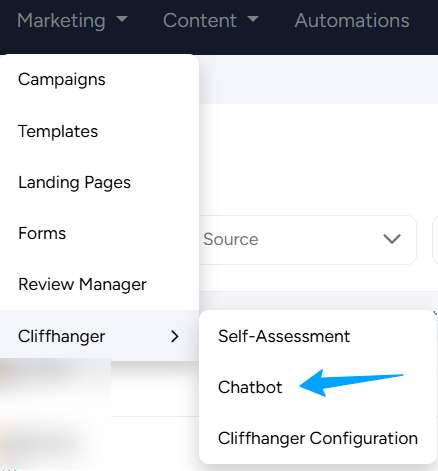Open Cliffhanger Configuration from the submenu
Image resolution: width=438 pixels, height=471 pixels.
(317, 438)
